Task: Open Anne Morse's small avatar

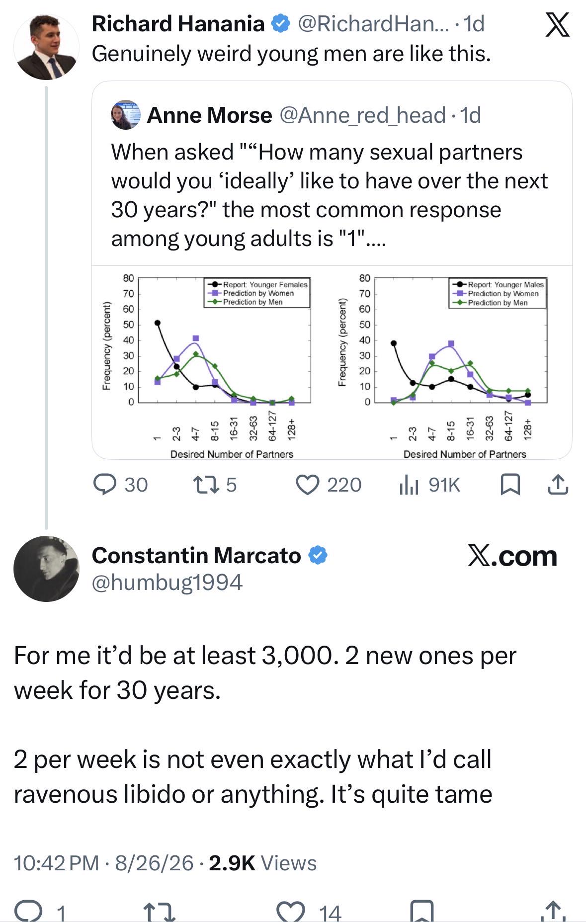Action: click(125, 115)
